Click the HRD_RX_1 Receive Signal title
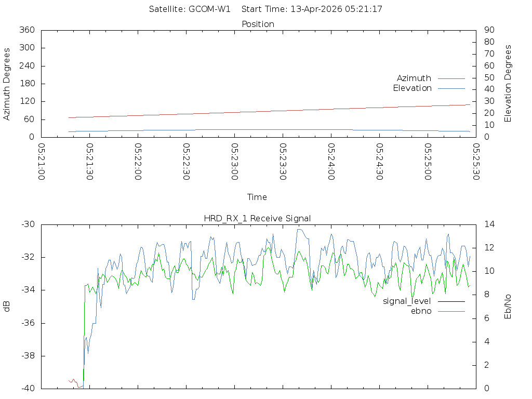This screenshot has height=399, width=532. [x=258, y=218]
